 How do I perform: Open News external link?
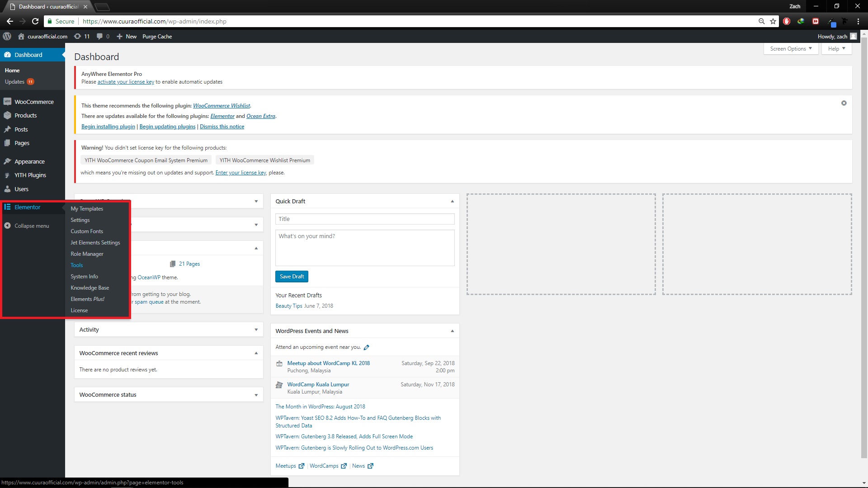363,466
